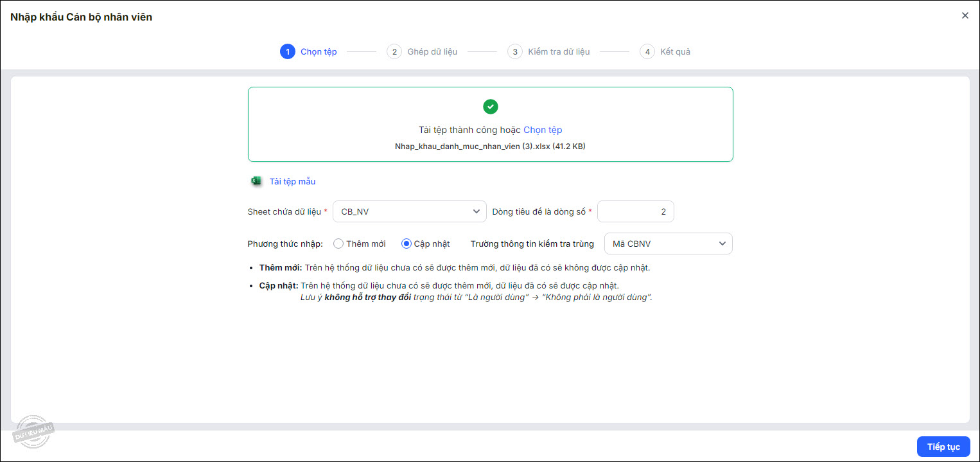Click the green upload success checkmark icon

(x=491, y=107)
